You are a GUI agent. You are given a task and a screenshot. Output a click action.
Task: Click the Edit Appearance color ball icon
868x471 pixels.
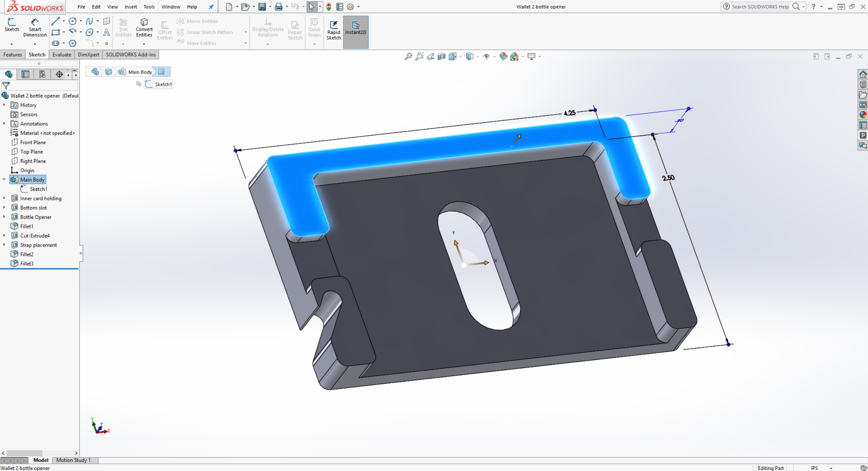(503, 56)
